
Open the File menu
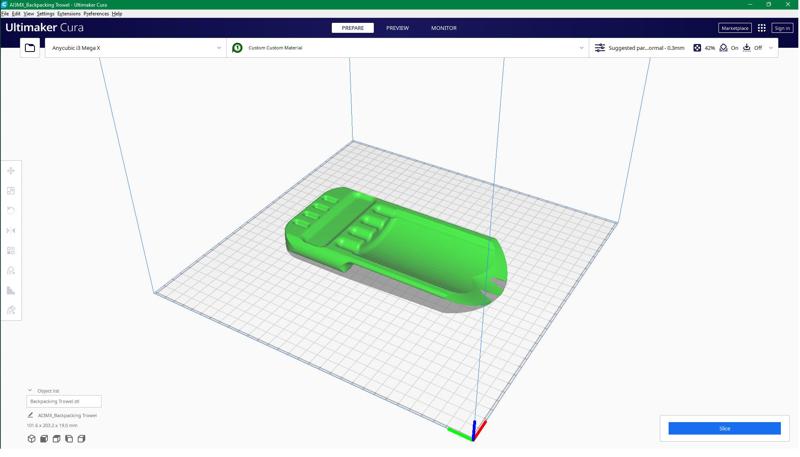[5, 14]
